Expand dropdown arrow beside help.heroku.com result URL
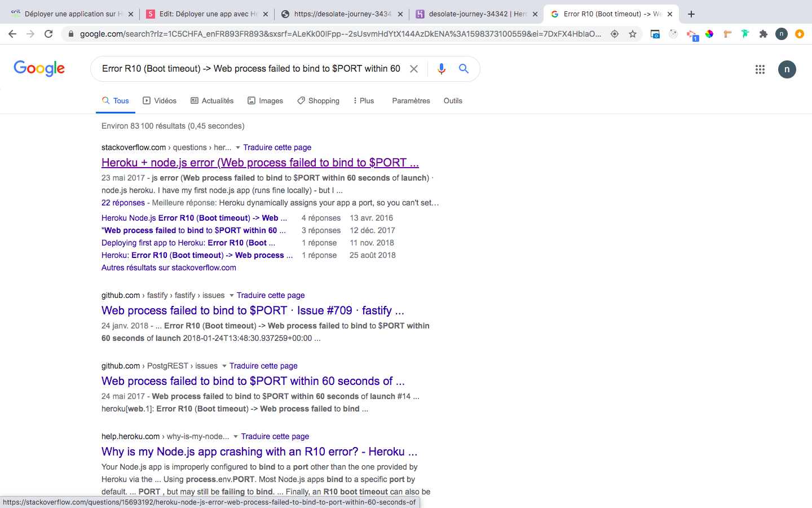This screenshot has width=812, height=508. tap(236, 437)
